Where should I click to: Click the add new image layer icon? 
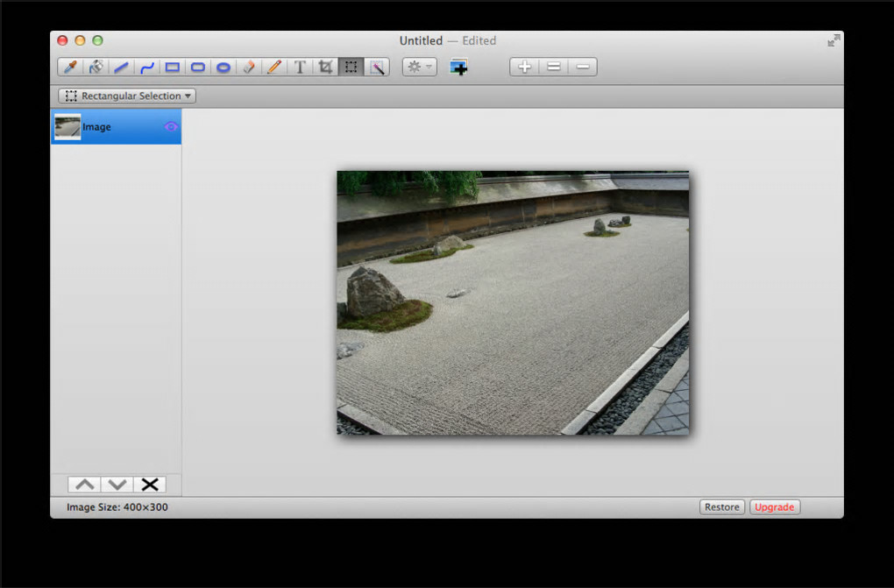(459, 67)
